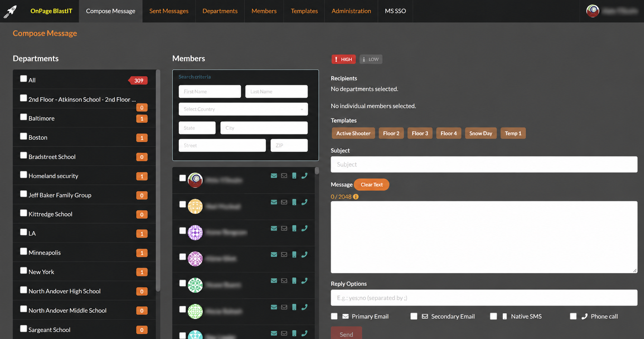Open the Administration tab
Image resolution: width=644 pixels, height=339 pixels.
click(x=351, y=11)
